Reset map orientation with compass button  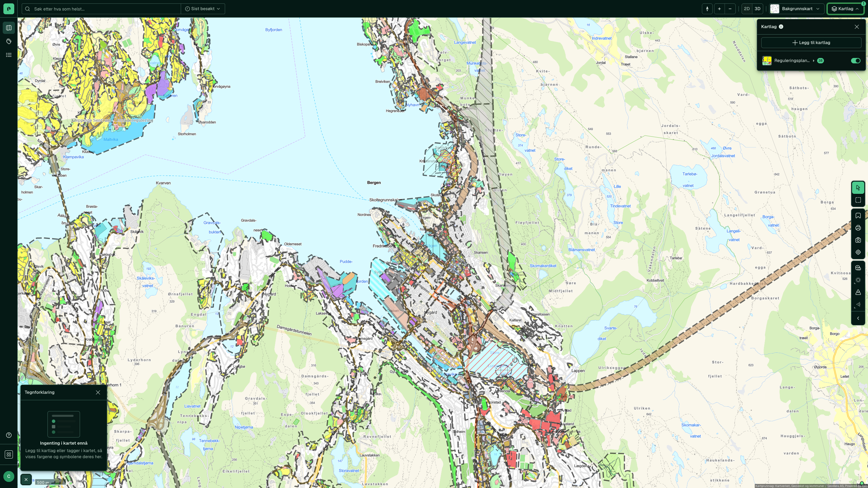coord(707,9)
